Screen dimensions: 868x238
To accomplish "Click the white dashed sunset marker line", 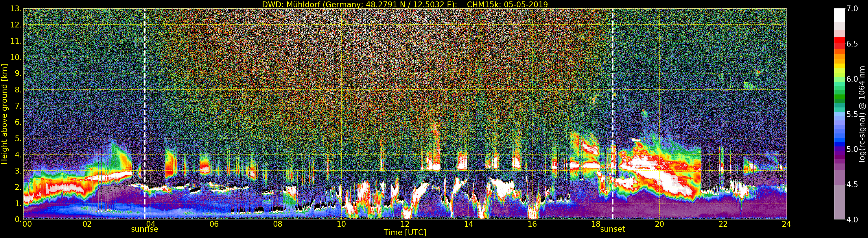I will pos(613,114).
